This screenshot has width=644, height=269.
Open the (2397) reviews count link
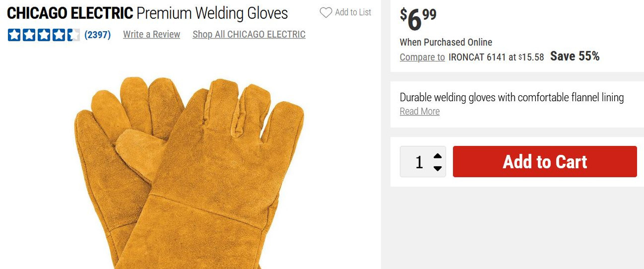tap(98, 35)
